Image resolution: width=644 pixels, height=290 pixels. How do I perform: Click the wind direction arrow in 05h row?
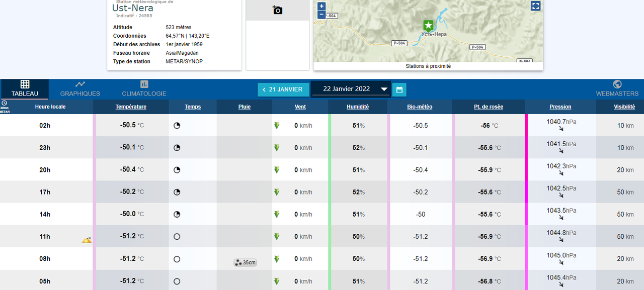pos(276,281)
